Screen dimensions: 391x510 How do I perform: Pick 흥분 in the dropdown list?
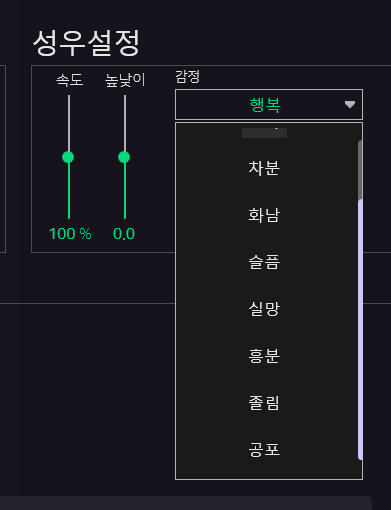pyautogui.click(x=264, y=356)
